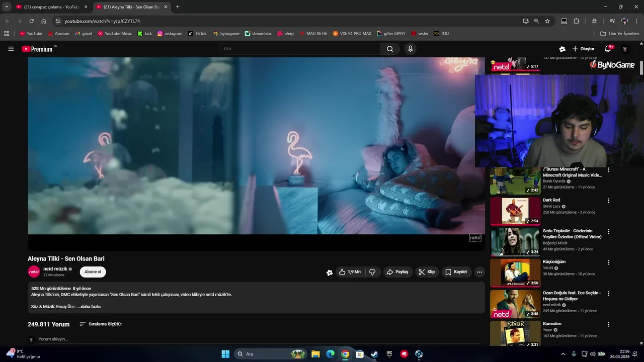Save the video with Kaydet
The height and width of the screenshot is (362, 644).
click(456, 272)
